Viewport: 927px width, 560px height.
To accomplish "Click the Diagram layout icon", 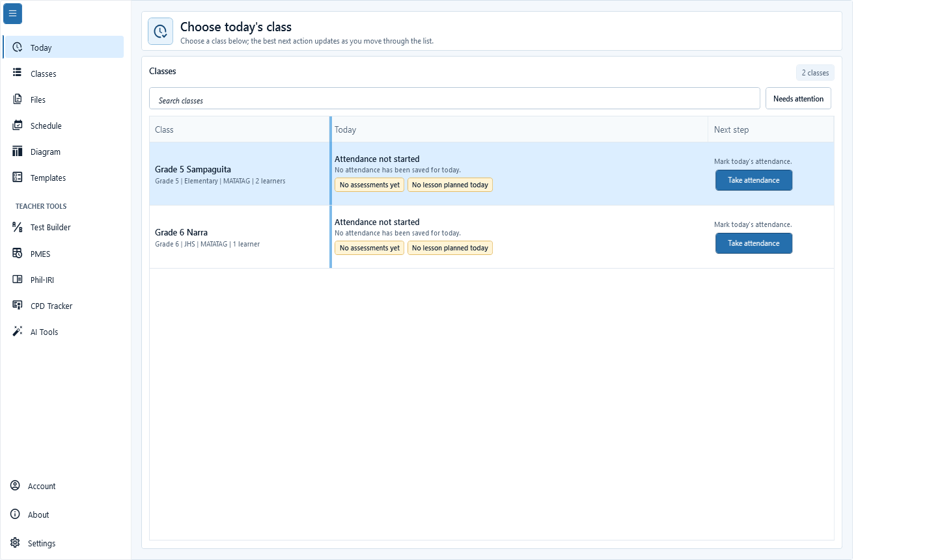I will click(x=18, y=151).
